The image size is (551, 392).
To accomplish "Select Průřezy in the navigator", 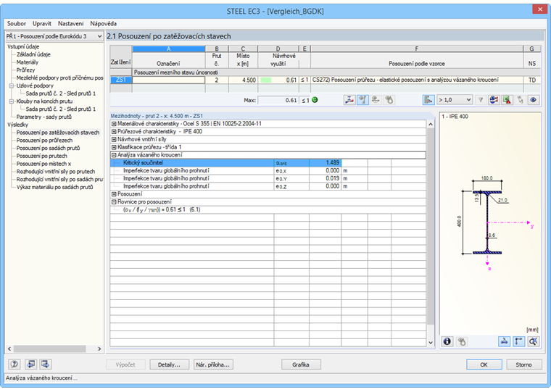I will point(25,70).
